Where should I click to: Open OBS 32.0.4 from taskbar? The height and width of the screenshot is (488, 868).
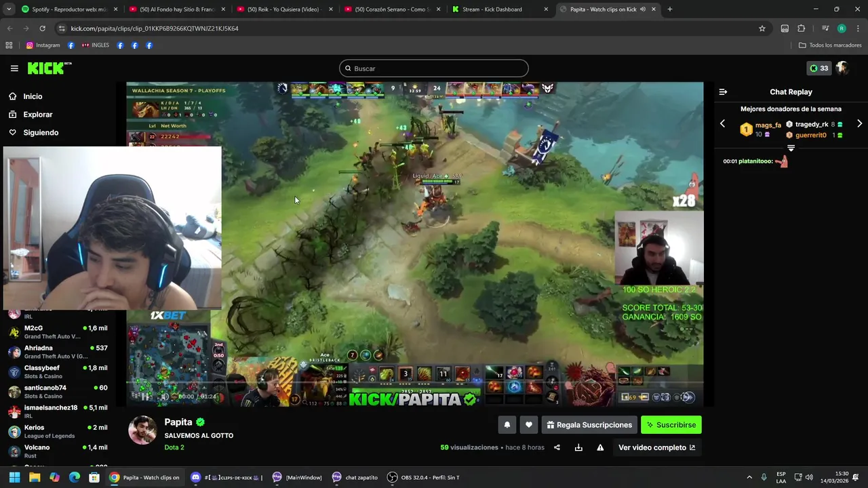click(424, 477)
